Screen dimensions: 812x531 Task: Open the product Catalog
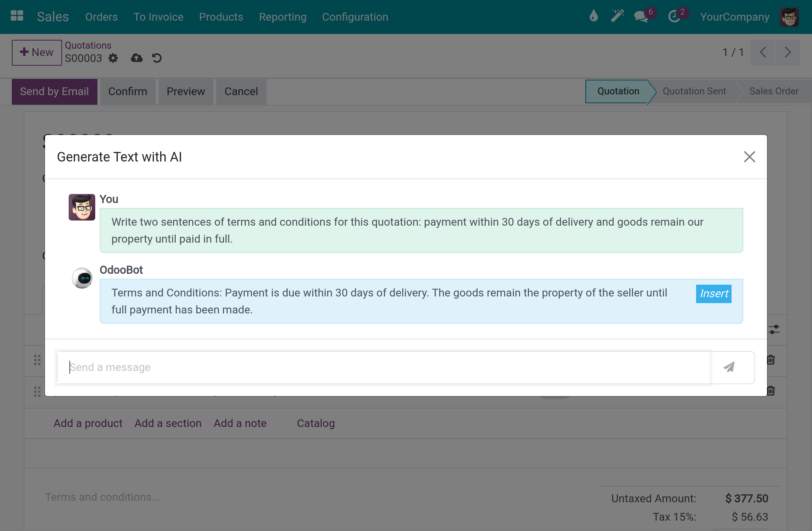pos(316,423)
